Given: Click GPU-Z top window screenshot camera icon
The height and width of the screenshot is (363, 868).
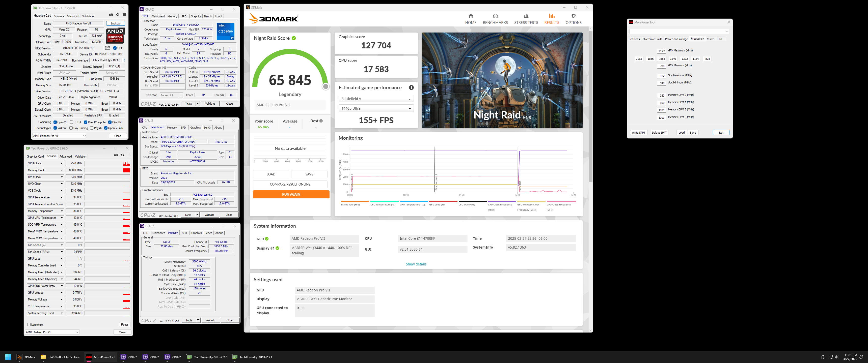Looking at the screenshot, I should click(x=111, y=15).
